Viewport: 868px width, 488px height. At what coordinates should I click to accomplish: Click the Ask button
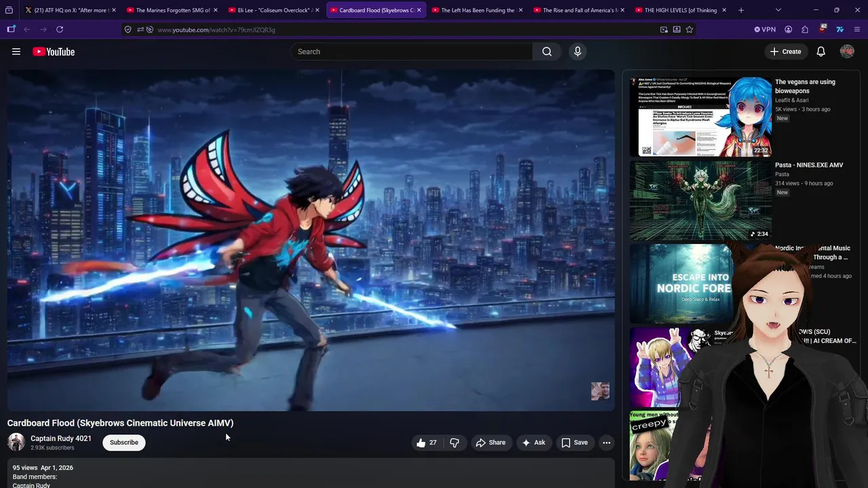534,443
